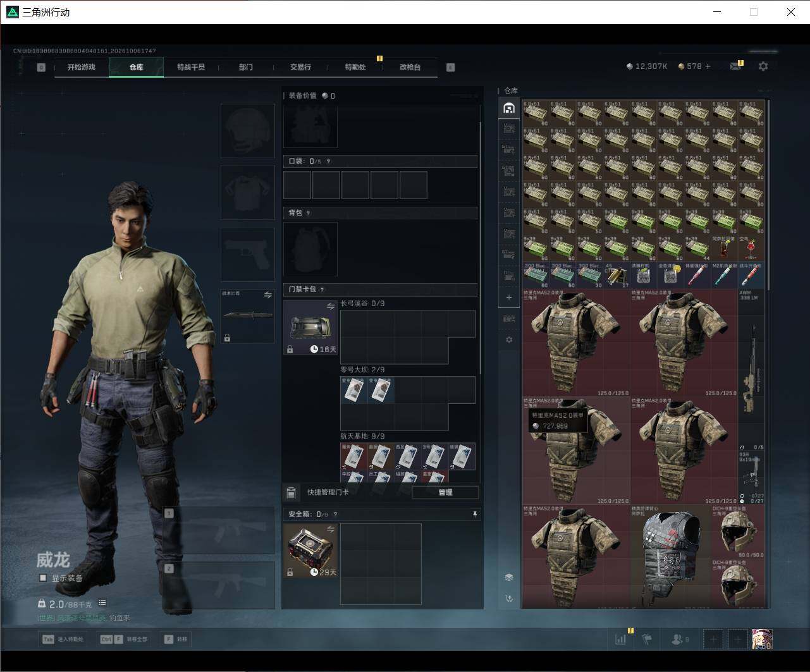Select the .45 ammo stack showing 17
The width and height of the screenshot is (810, 672).
coord(616,276)
